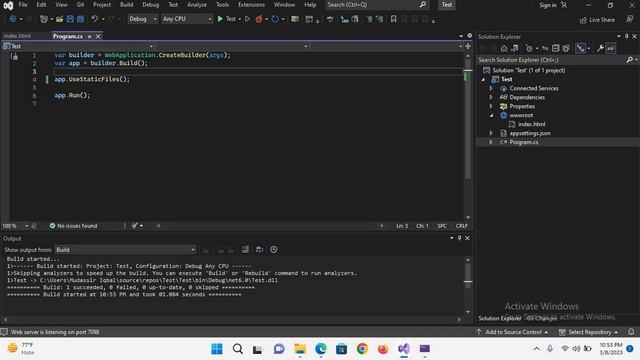
Task: Start debugging with green Test play button
Action: pyautogui.click(x=226, y=19)
